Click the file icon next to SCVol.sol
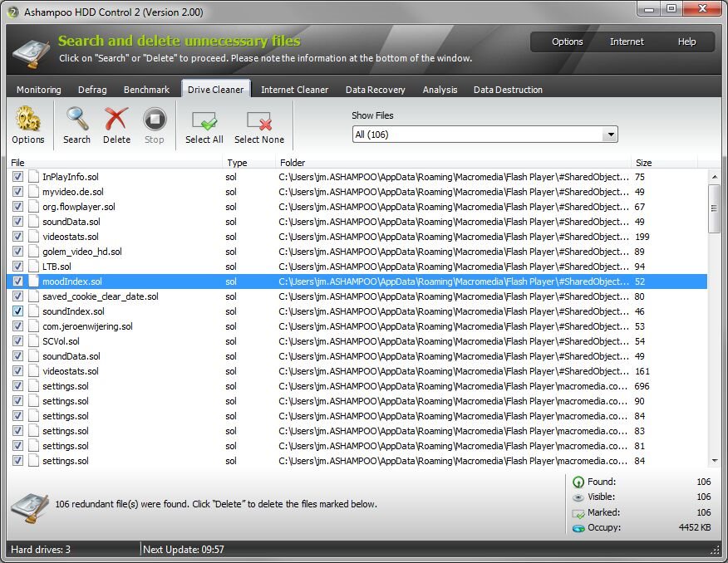Screen dimensions: 728x563 pos(33,340)
